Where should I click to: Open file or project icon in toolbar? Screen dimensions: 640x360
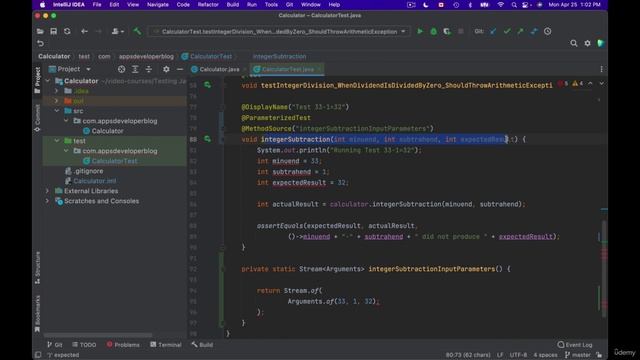point(40,31)
